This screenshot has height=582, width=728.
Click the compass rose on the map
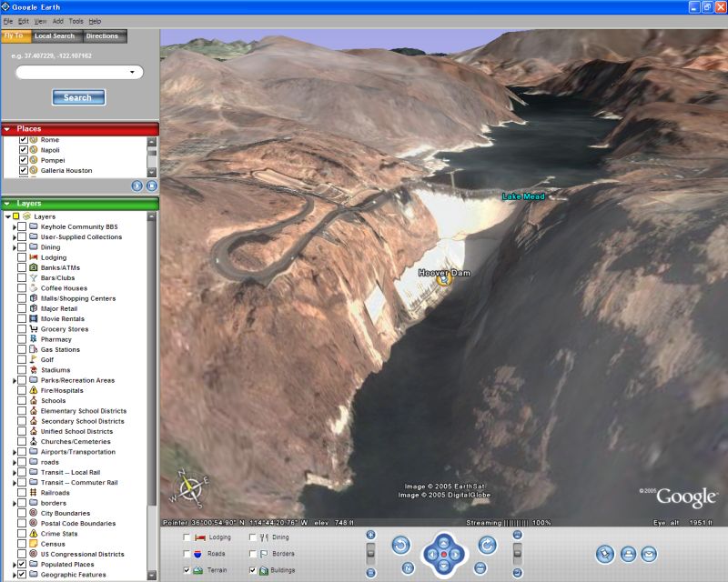pos(191,489)
